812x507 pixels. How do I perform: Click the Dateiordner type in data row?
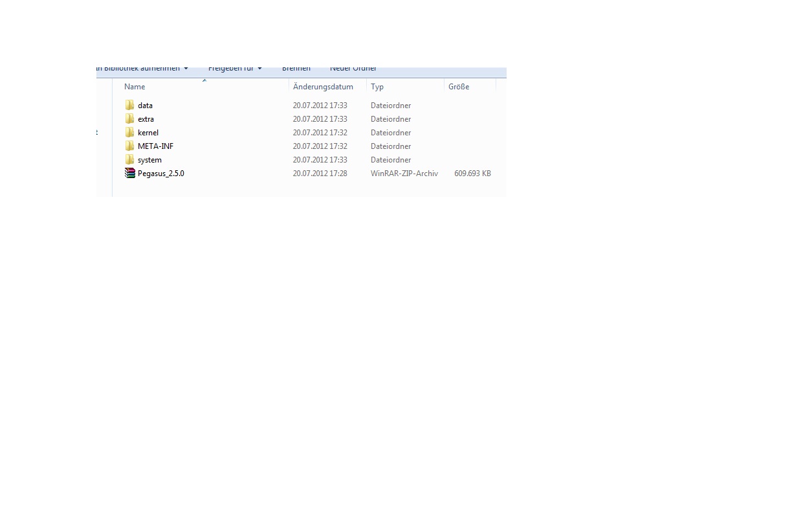391,106
